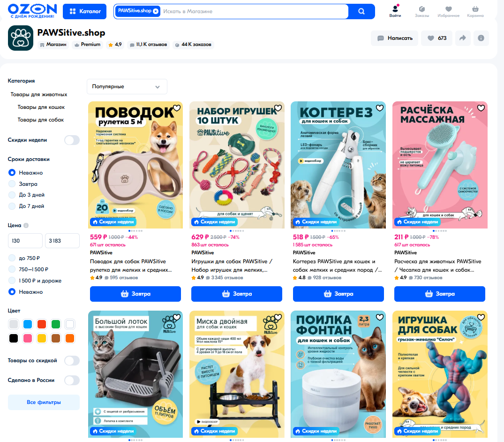Add Расчёска массажная card to favorites

point(481,108)
